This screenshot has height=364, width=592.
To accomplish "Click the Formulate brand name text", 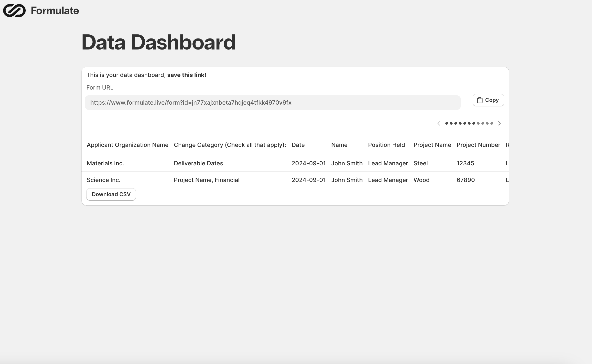I will pos(55,11).
